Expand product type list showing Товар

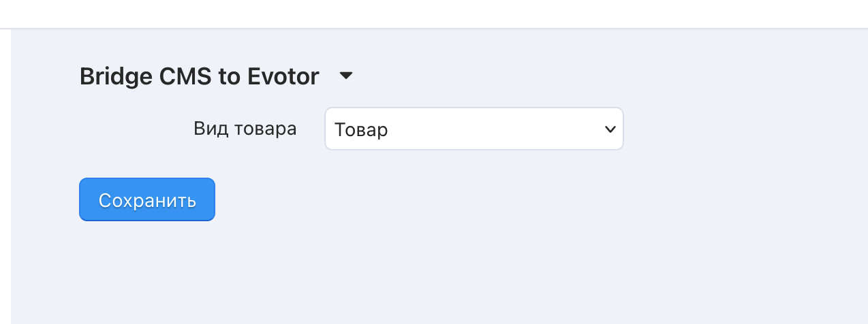pos(474,129)
